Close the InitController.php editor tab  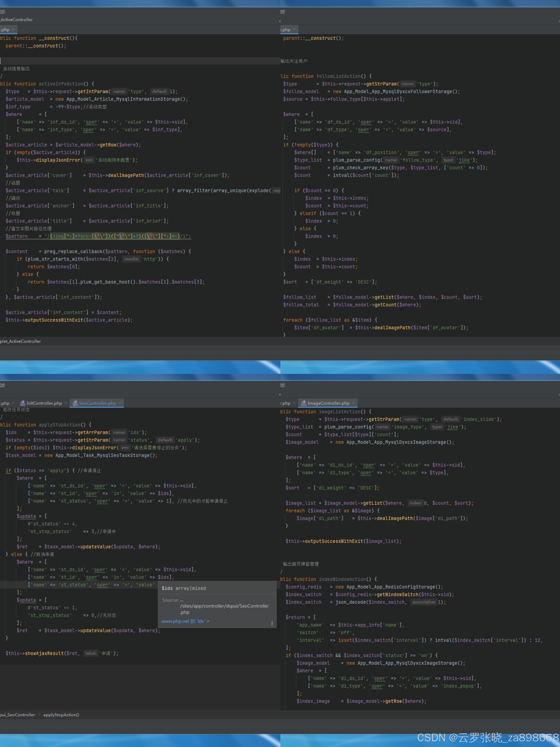click(66, 403)
